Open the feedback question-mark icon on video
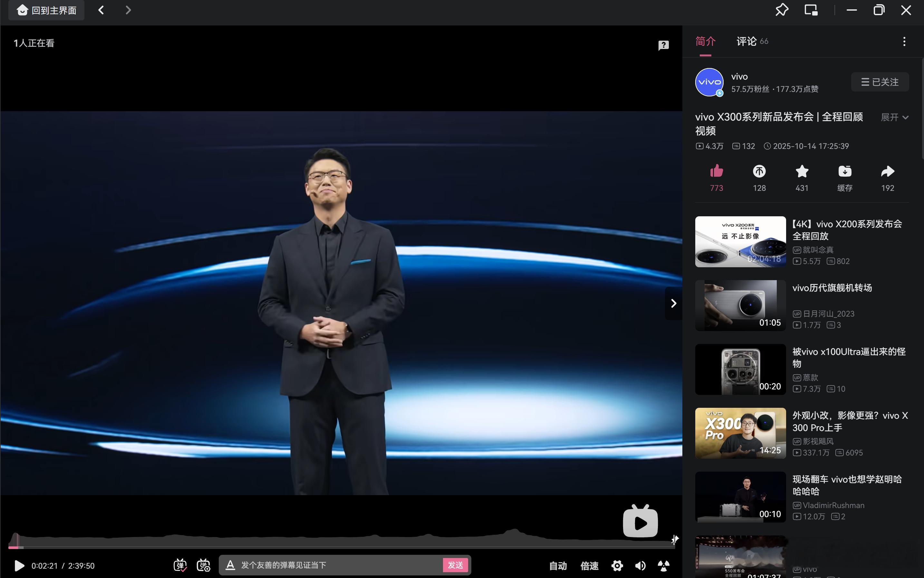This screenshot has height=578, width=924. pos(663,45)
